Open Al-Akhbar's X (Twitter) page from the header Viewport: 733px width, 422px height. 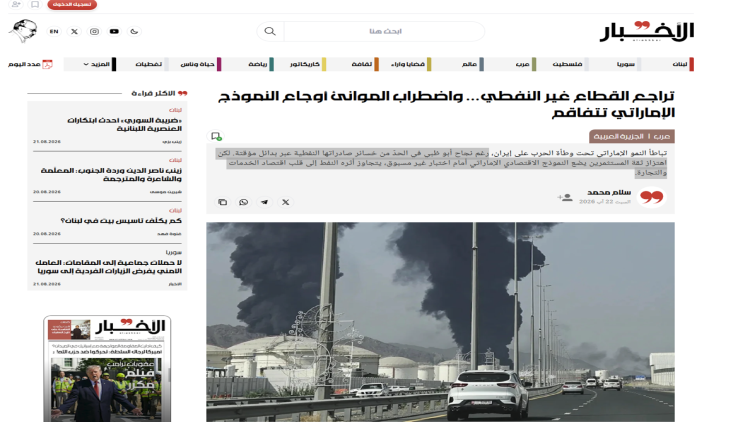click(74, 31)
